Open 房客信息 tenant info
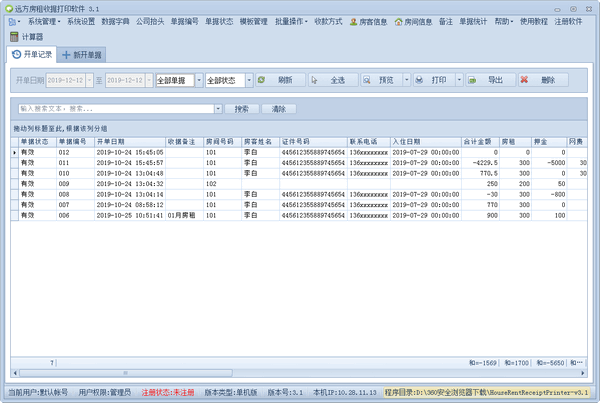The width and height of the screenshot is (600, 403). (x=366, y=21)
